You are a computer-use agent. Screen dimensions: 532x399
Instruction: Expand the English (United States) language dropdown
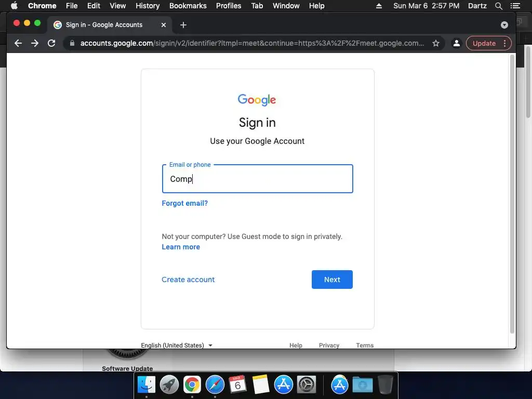(177, 345)
